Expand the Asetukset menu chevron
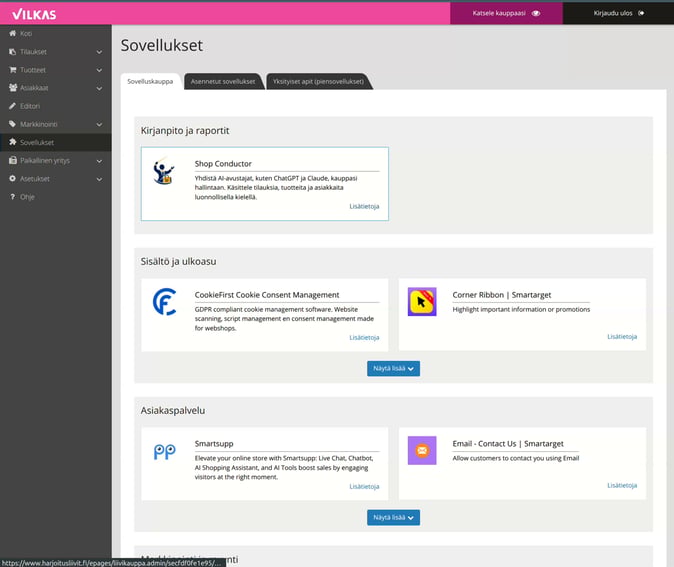This screenshot has width=674, height=567. point(99,179)
